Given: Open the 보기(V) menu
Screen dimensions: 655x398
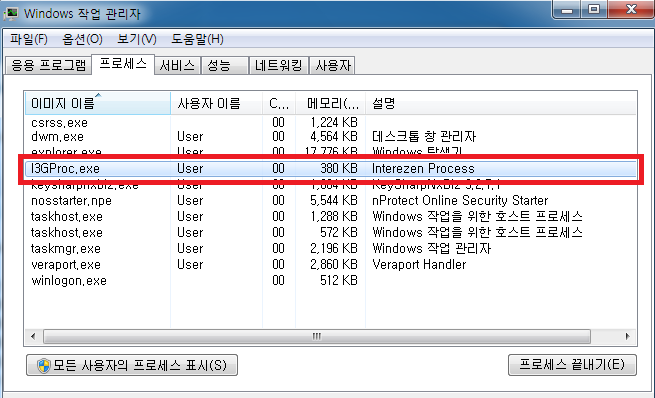Looking at the screenshot, I should [x=137, y=39].
